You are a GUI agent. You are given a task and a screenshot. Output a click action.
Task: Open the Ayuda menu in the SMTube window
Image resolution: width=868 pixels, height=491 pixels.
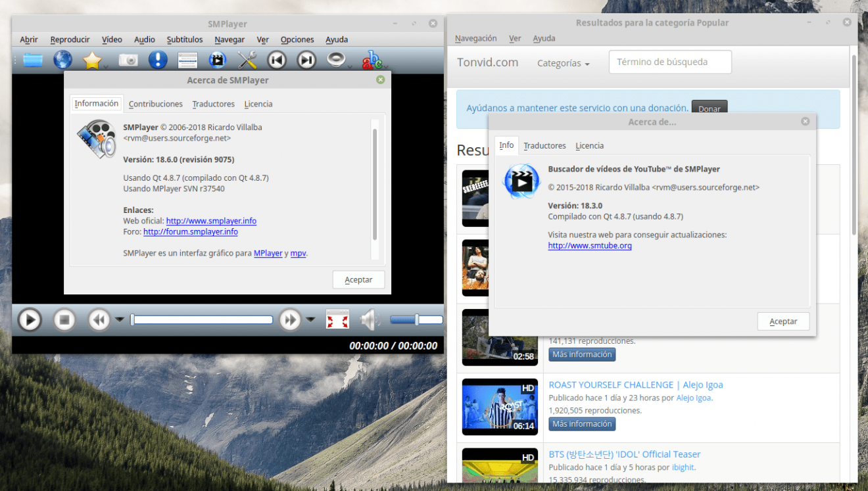point(544,38)
